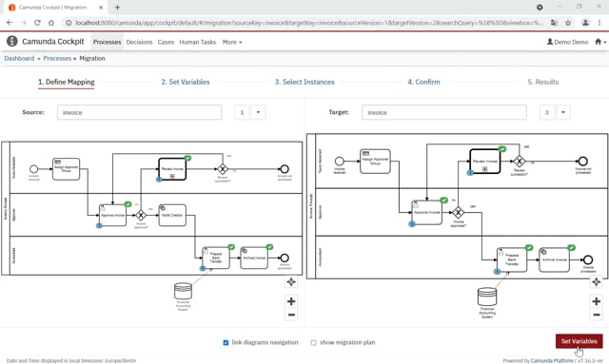Reset view in source diagram
609x364 pixels.
(291, 282)
